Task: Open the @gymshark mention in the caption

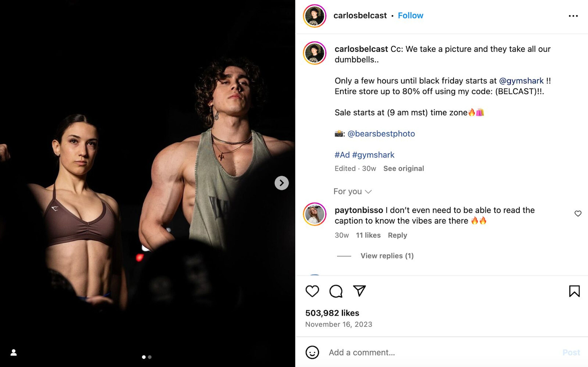Action: point(521,81)
